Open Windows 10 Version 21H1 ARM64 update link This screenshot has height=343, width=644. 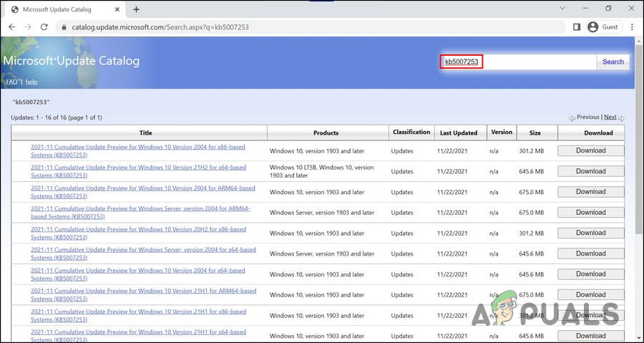pos(143,294)
